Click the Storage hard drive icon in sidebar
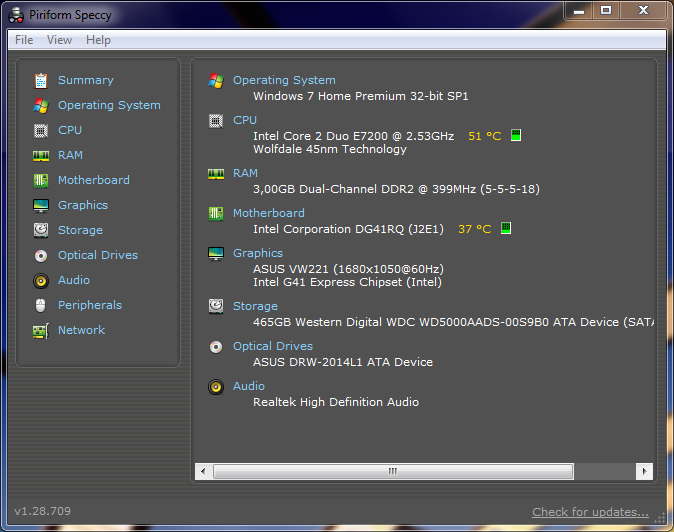Image resolution: width=674 pixels, height=532 pixels. pyautogui.click(x=41, y=230)
